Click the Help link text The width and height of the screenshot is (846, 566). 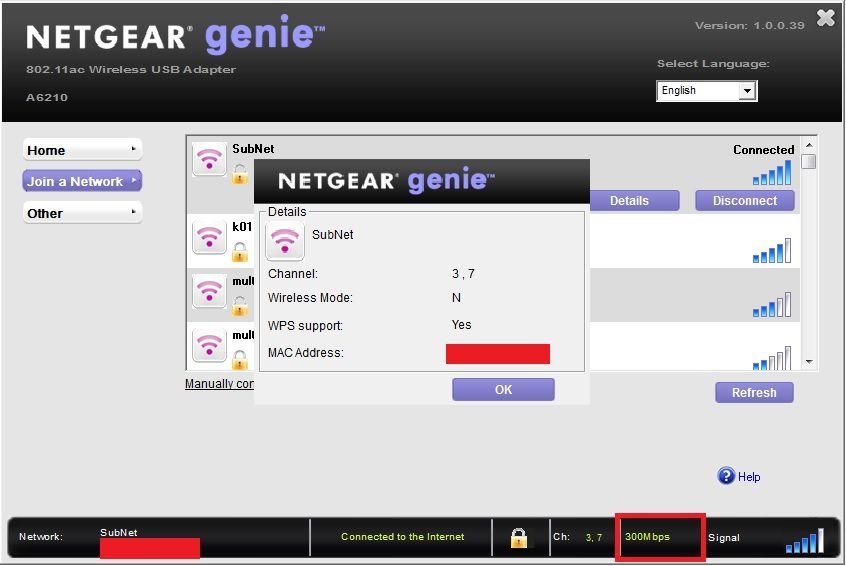(749, 477)
